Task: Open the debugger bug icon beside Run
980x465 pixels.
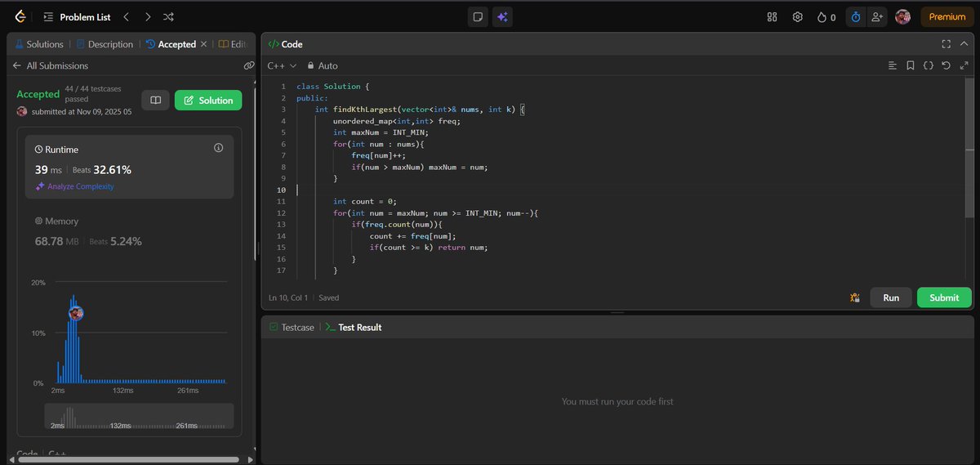Action: point(854,297)
